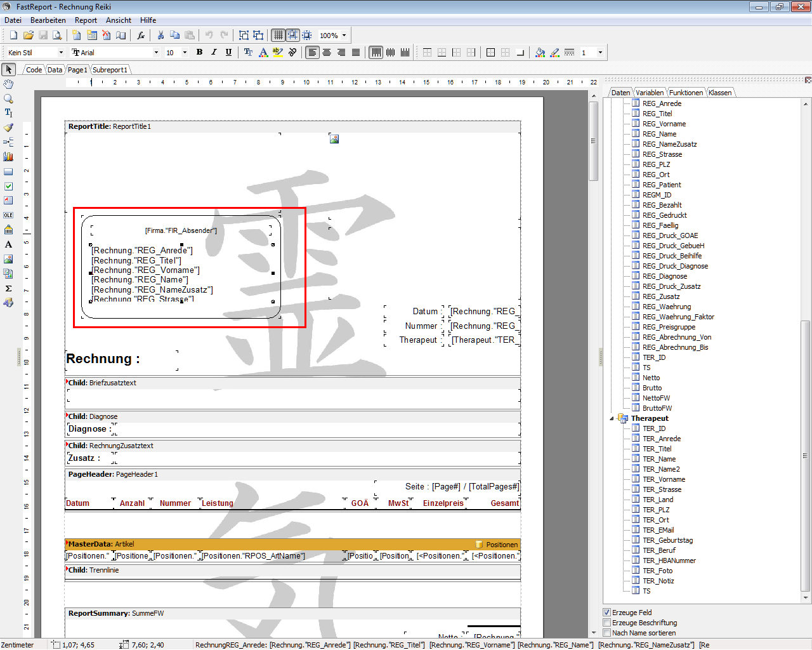The height and width of the screenshot is (650, 812).
Task: Insert a picture object
Action: [8, 259]
